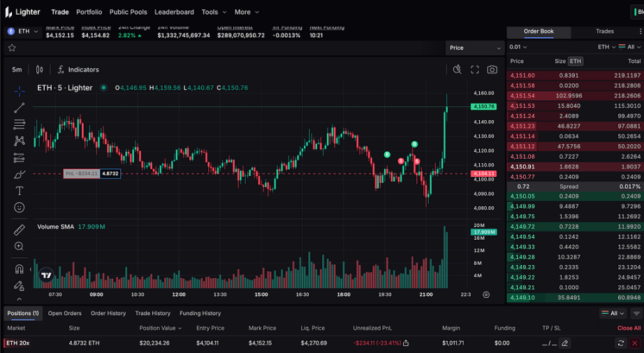Click the candlestick chart type icon
This screenshot has height=353, width=644.
[39, 70]
